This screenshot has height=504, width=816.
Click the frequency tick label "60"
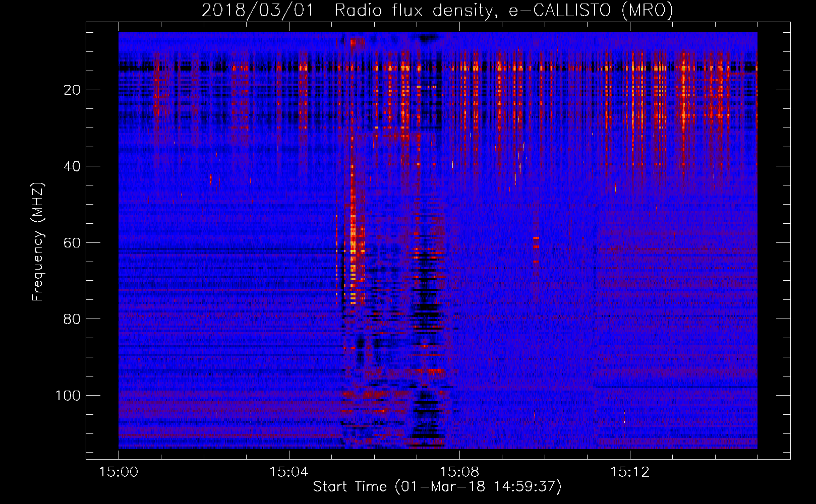point(73,243)
